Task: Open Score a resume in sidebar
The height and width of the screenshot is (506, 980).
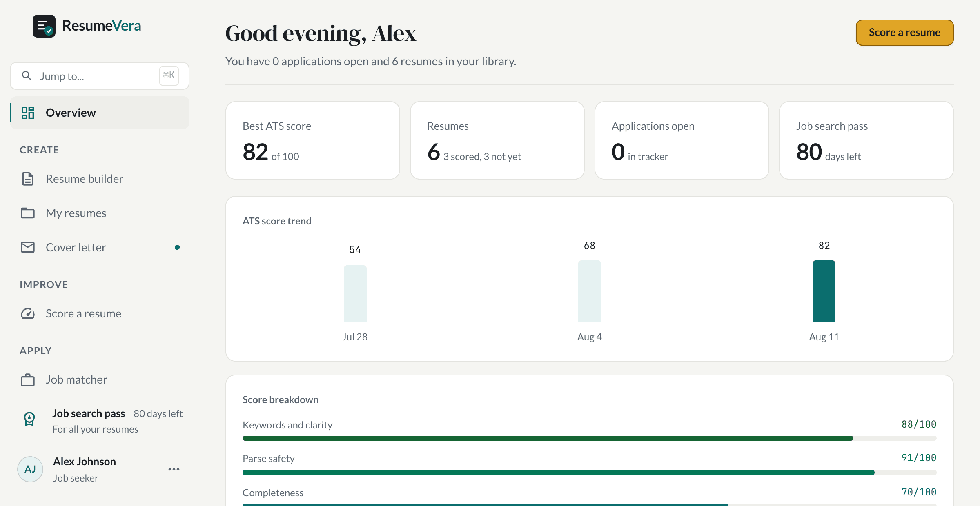Action: click(100, 313)
